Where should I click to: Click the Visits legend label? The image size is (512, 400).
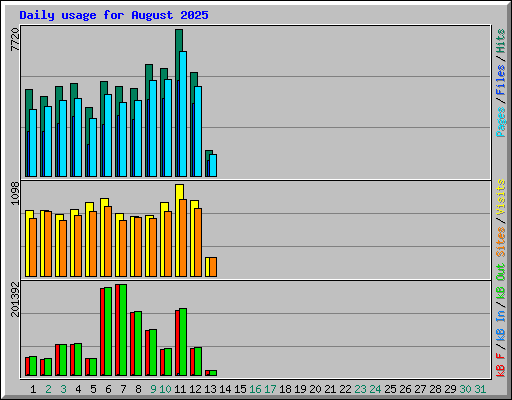(x=501, y=197)
